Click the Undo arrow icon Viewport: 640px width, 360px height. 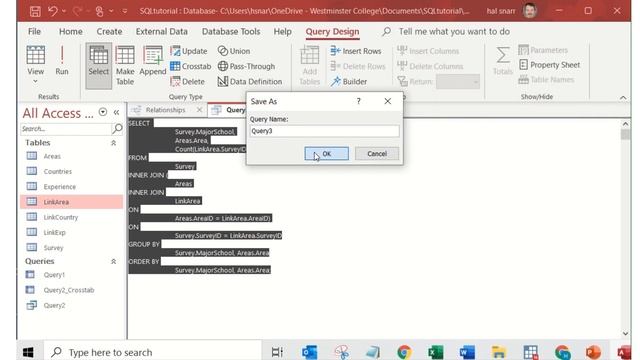coord(53,11)
